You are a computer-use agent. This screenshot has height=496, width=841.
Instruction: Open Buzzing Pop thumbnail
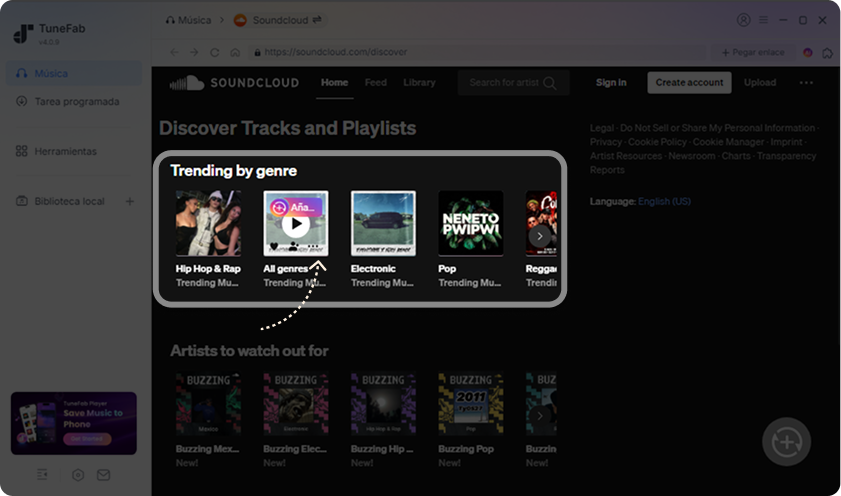471,404
